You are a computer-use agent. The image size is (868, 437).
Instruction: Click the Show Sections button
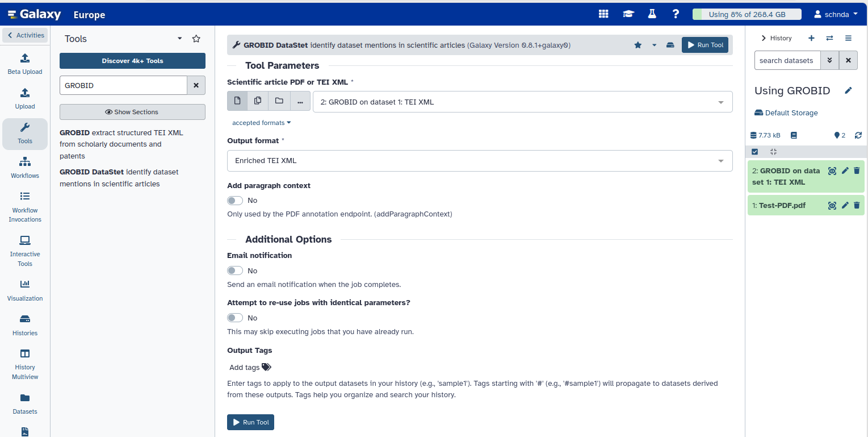pyautogui.click(x=132, y=112)
